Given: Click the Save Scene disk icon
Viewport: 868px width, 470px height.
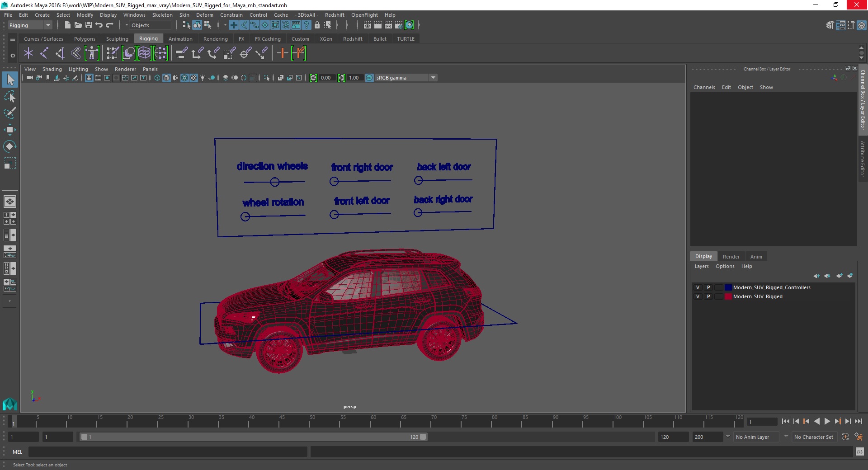Looking at the screenshot, I should [89, 25].
